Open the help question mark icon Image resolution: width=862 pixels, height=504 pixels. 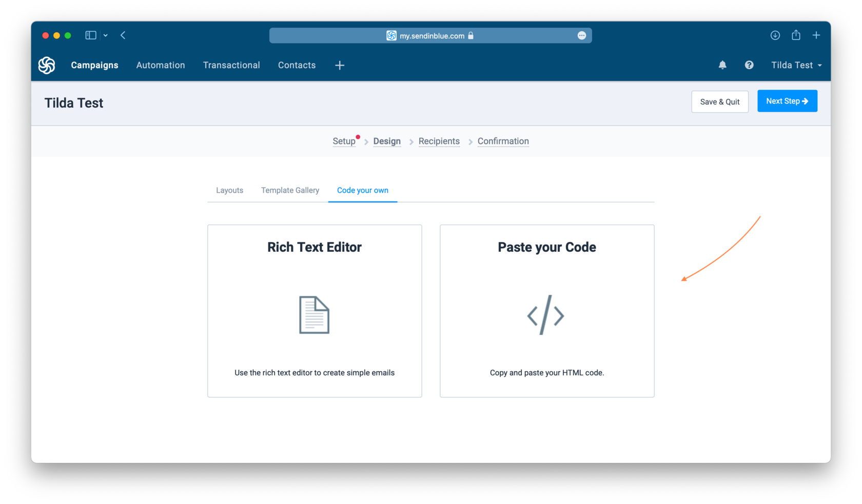click(x=749, y=65)
